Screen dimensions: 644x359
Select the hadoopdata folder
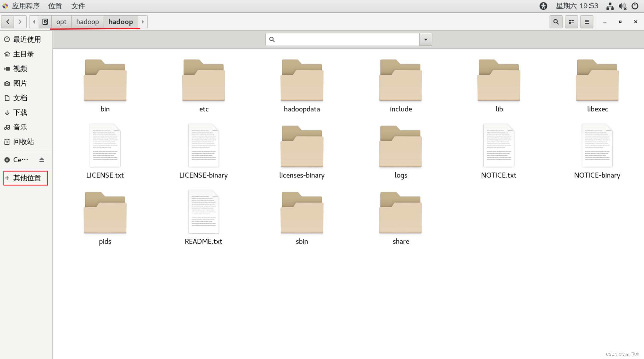click(x=302, y=86)
